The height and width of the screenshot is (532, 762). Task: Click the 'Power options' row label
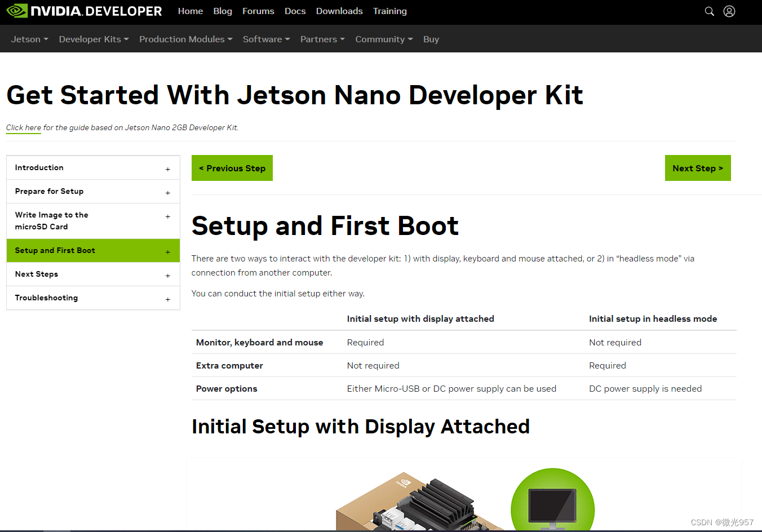coord(227,388)
